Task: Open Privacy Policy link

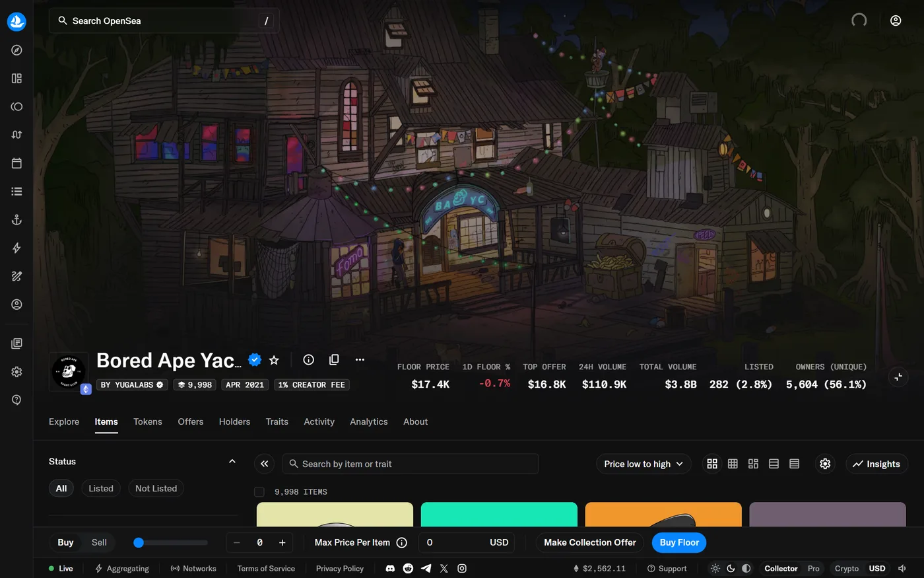Action: pos(340,568)
